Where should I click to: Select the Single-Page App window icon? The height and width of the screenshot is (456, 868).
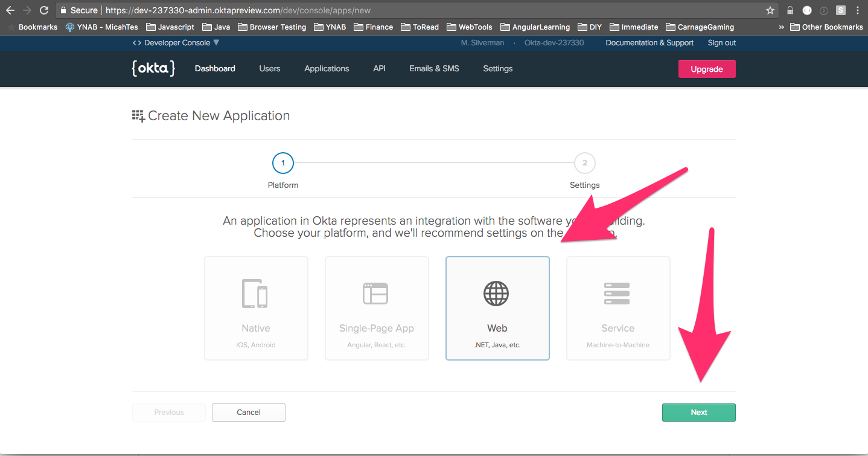pos(375,293)
